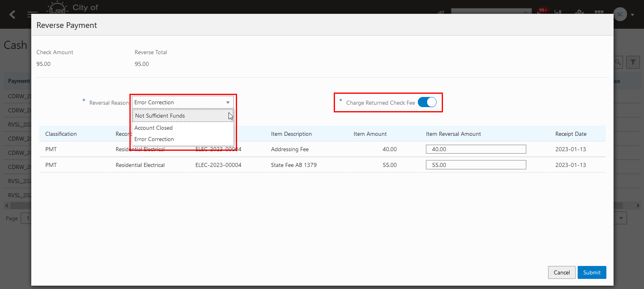Screen dimensions: 644x289
Task: Click the SC user avatar
Action: (x=620, y=15)
